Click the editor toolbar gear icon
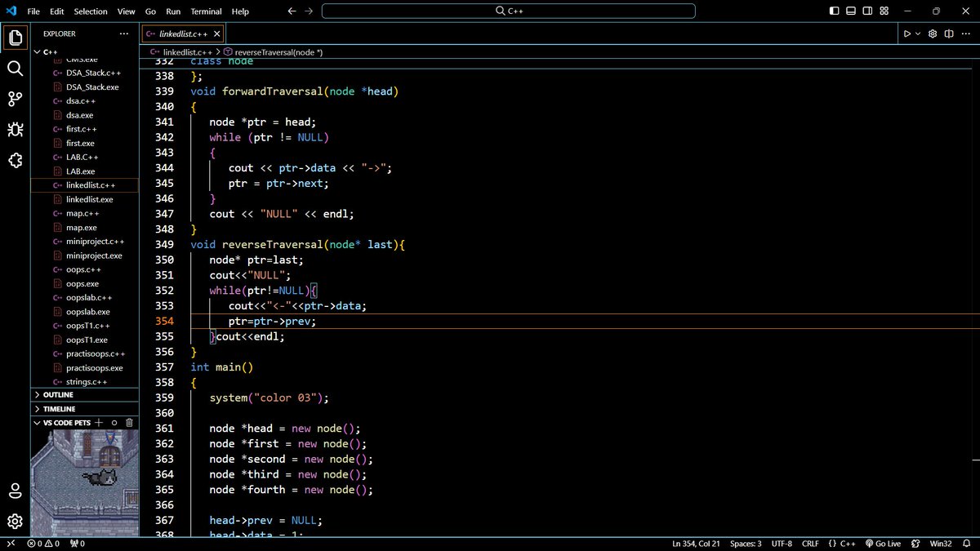Screen dimensions: 980x551 [933, 33]
